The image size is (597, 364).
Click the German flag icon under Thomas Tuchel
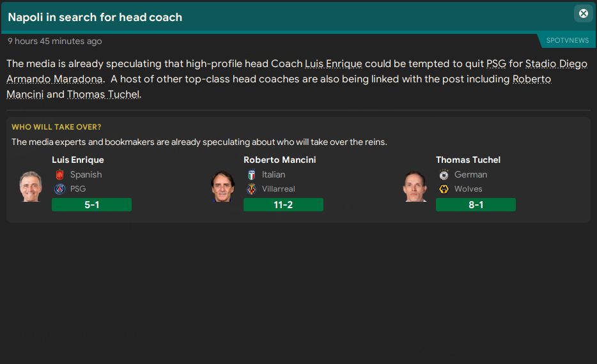[444, 174]
